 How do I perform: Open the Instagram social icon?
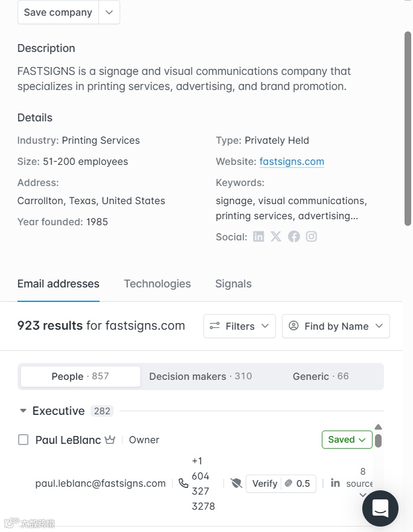tap(312, 237)
